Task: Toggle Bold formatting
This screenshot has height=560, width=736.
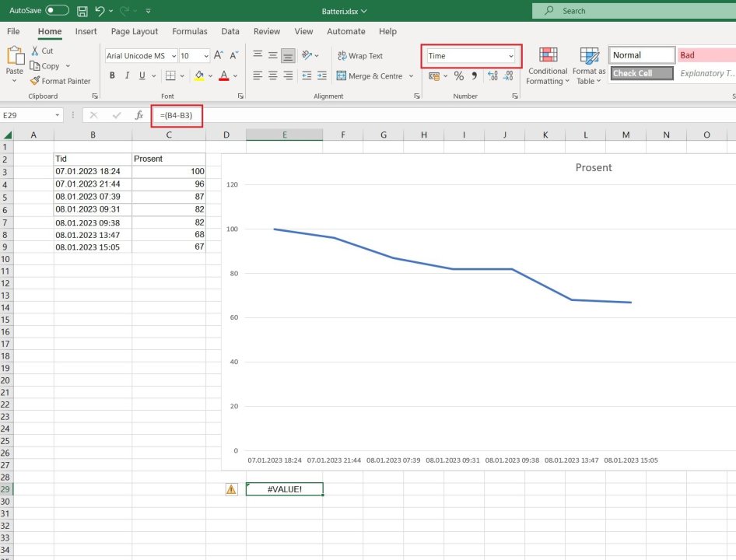Action: pyautogui.click(x=112, y=76)
